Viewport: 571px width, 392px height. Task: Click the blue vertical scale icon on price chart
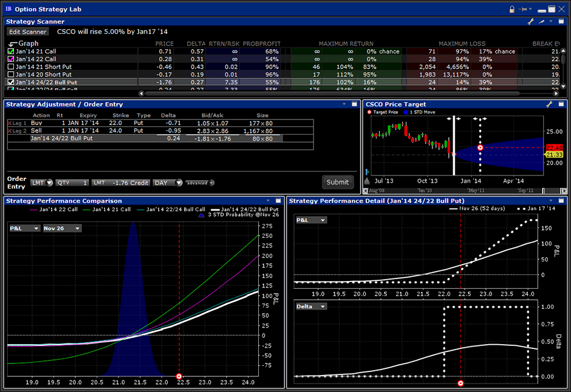point(367,172)
